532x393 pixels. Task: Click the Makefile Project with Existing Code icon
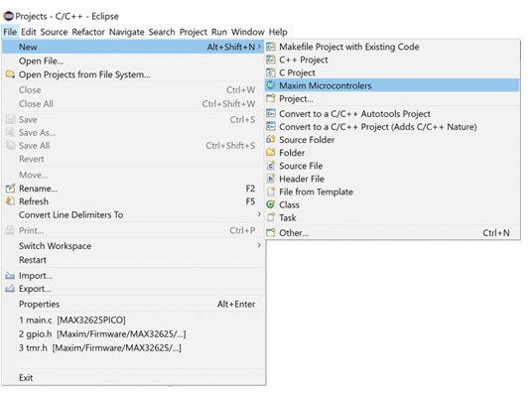tap(270, 47)
